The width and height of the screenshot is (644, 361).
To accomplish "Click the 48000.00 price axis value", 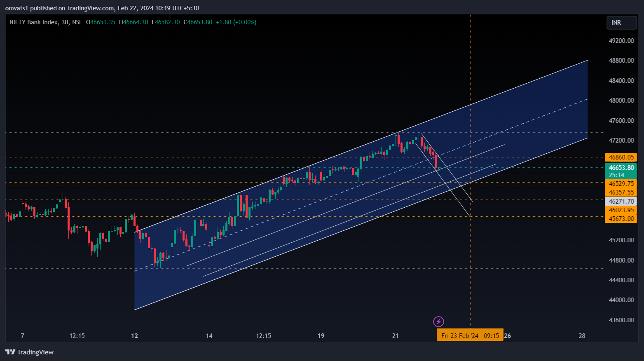I will click(x=621, y=101).
